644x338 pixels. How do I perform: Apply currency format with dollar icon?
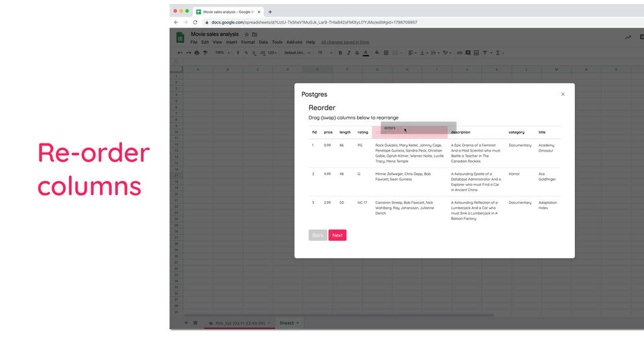tap(237, 52)
